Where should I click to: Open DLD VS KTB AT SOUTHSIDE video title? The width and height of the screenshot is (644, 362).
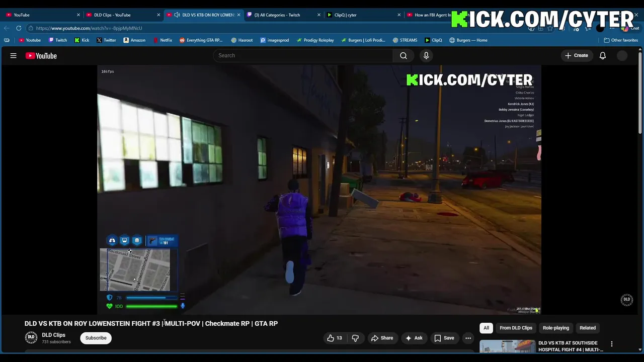571,346
